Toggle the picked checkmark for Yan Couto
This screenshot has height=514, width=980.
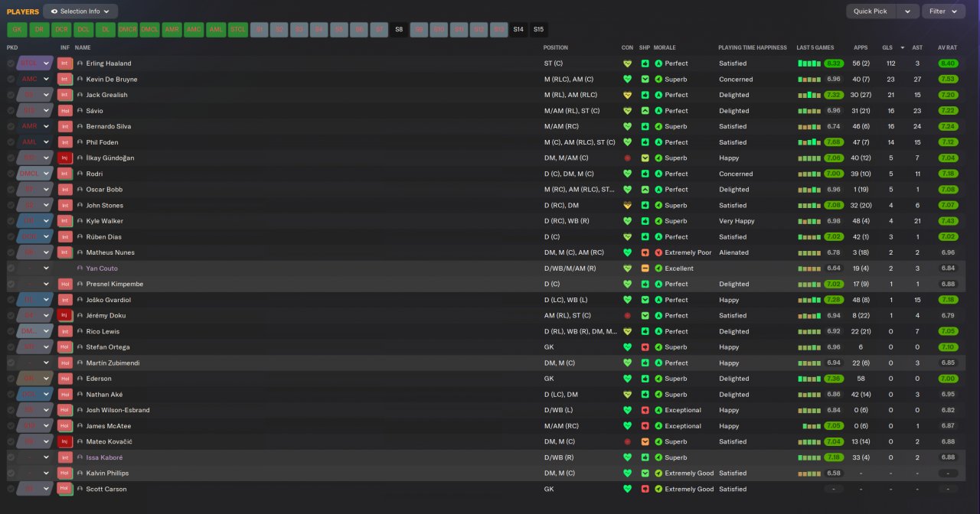(11, 268)
